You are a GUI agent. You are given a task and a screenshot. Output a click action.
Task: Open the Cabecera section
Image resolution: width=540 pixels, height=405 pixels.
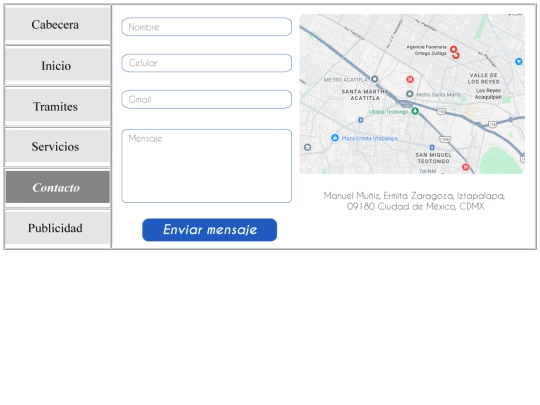(x=57, y=24)
